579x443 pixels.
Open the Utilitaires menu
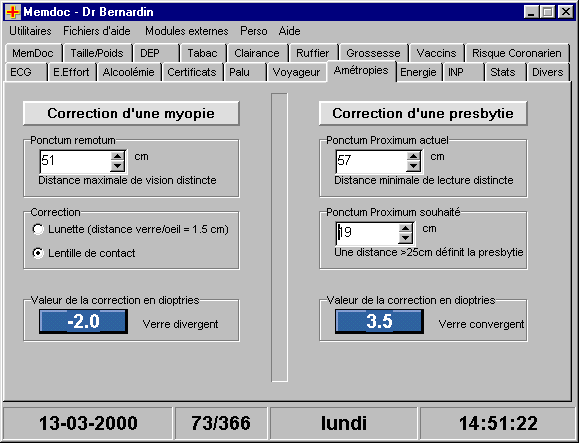30,31
